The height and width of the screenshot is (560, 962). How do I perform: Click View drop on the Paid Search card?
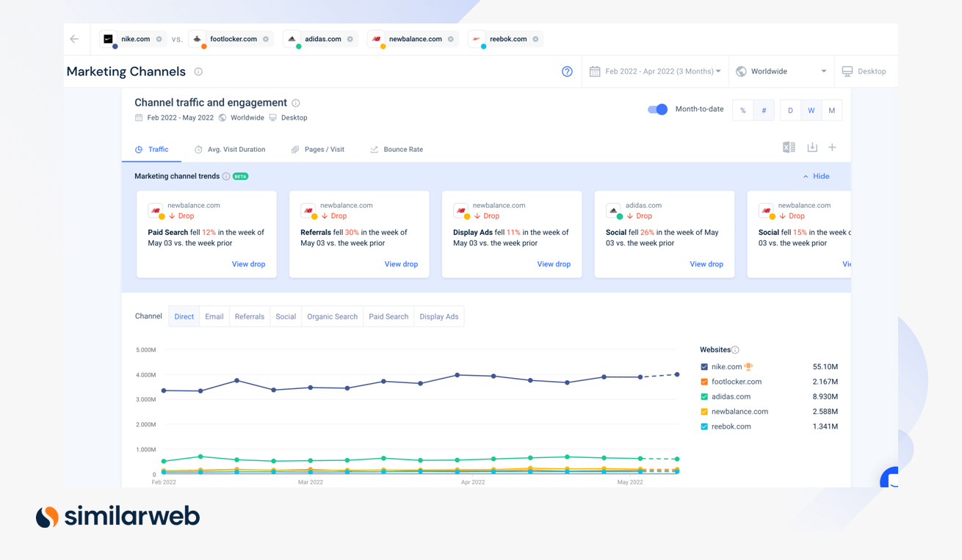coord(248,263)
